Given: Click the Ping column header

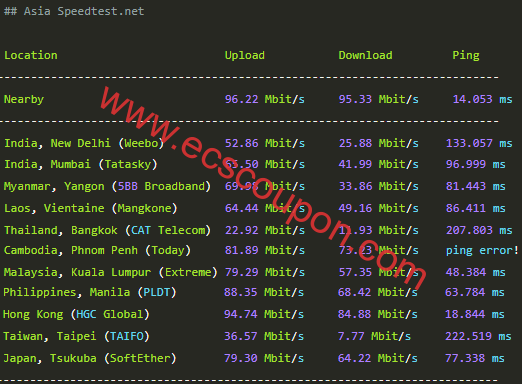Looking at the screenshot, I should pyautogui.click(x=466, y=55).
